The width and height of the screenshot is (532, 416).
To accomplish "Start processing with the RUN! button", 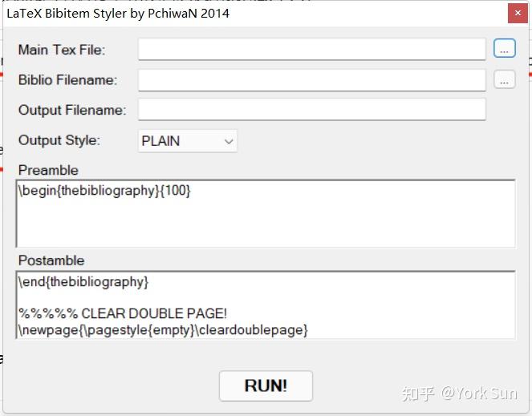I will pyautogui.click(x=266, y=386).
